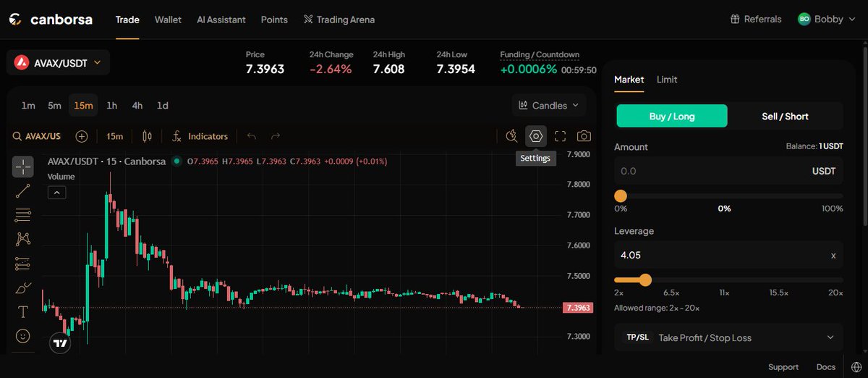Select the XABCD pattern tool
This screenshot has height=378, width=868.
coord(23,239)
